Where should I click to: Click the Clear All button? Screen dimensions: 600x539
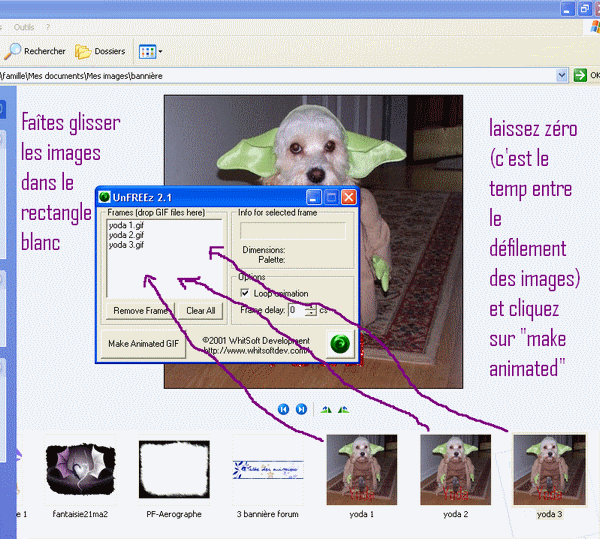pyautogui.click(x=201, y=311)
